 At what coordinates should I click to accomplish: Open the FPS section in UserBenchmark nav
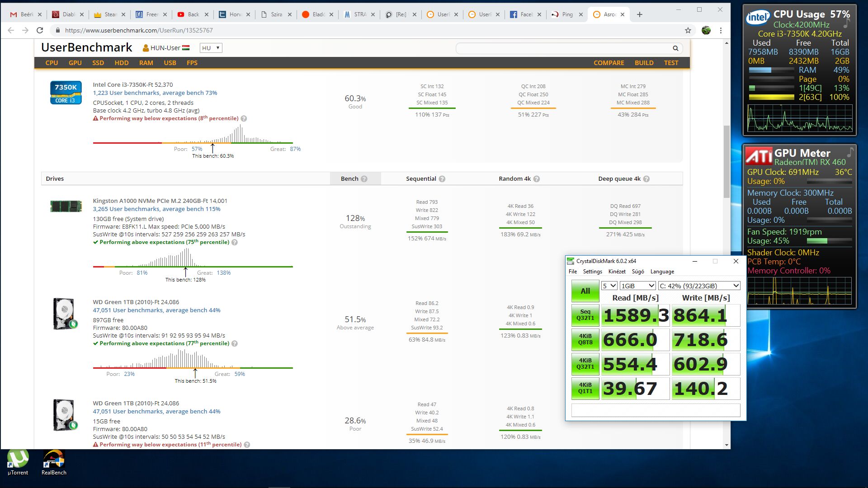192,63
